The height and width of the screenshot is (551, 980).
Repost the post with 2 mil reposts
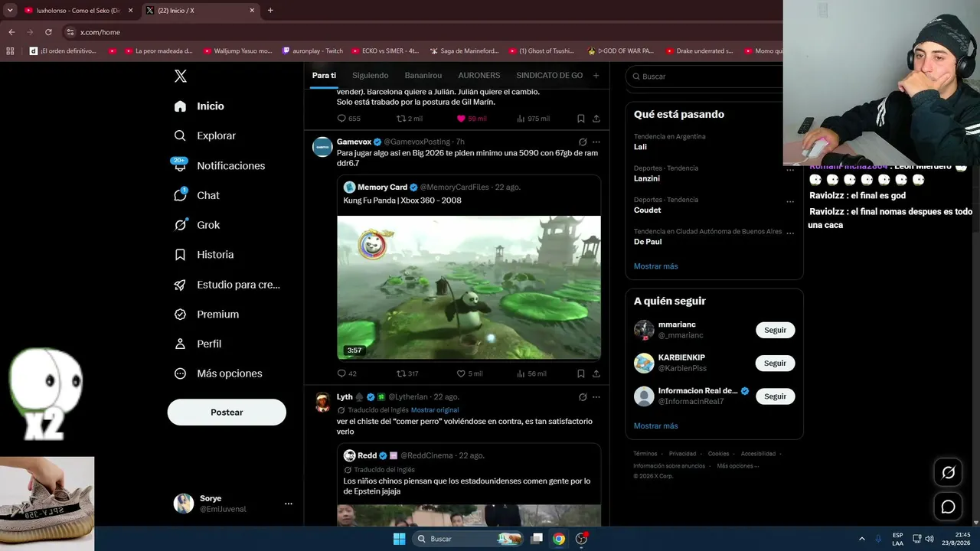coord(410,119)
